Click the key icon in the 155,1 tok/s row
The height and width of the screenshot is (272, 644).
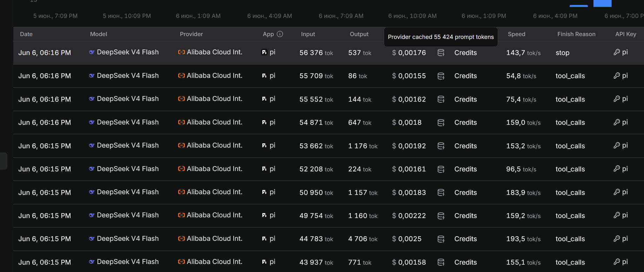point(617,262)
